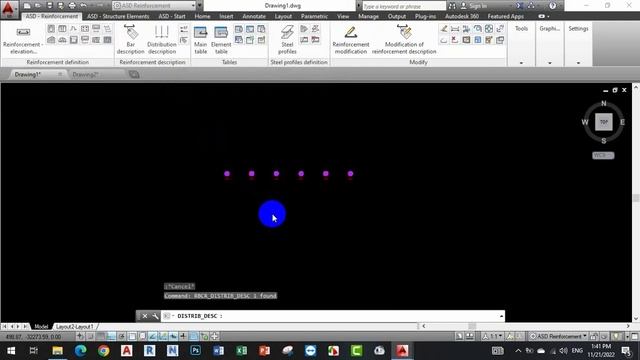Choose the Steel profiles tool
The height and width of the screenshot is (360, 640).
[287, 40]
